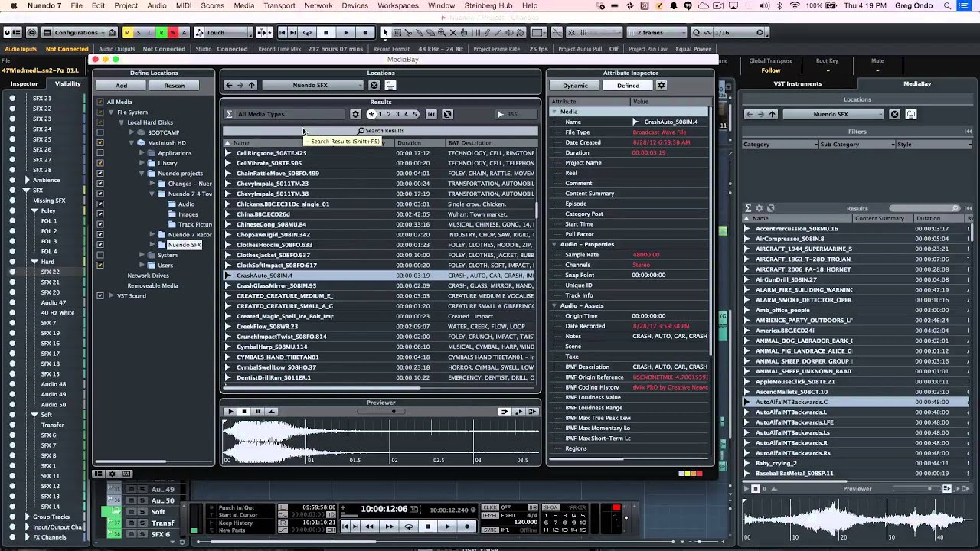Viewport: 980px width, 551px height.
Task: Click the Stop button in the top toolbar
Action: [326, 33]
